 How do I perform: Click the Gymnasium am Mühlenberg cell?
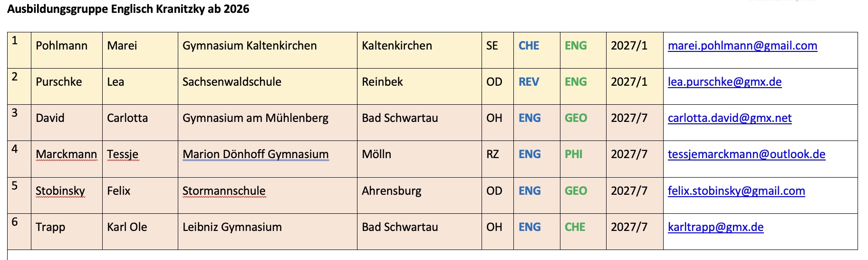pyautogui.click(x=255, y=118)
